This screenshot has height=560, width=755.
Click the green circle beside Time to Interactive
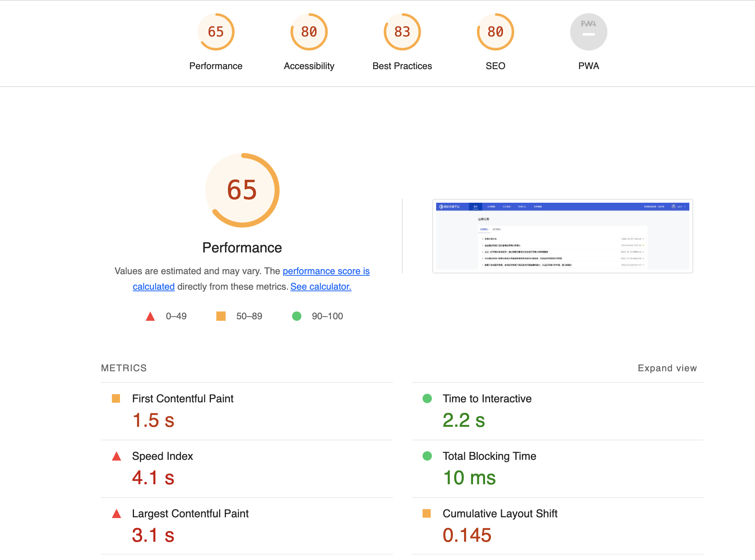pyautogui.click(x=427, y=398)
